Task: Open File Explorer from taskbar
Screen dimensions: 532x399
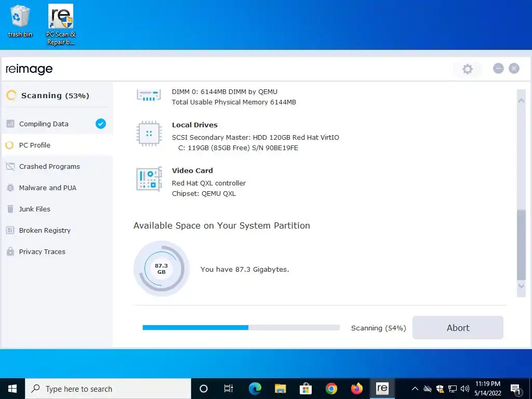Action: [x=280, y=389]
